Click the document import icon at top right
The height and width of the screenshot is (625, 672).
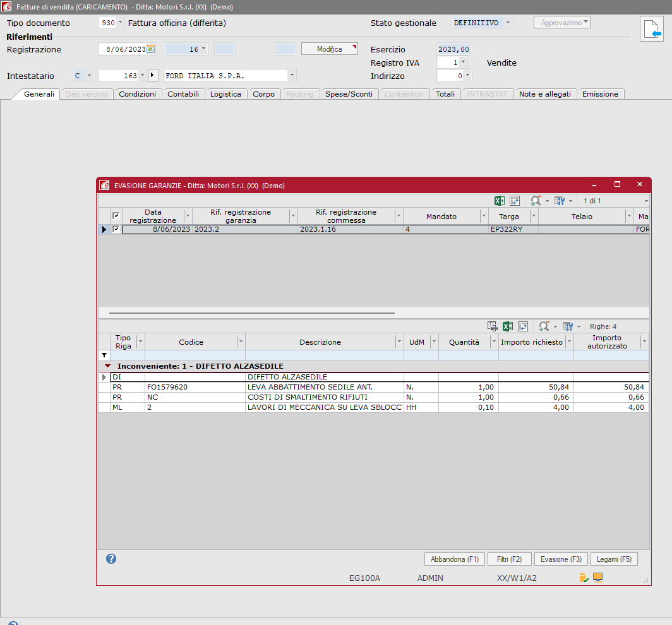[651, 29]
